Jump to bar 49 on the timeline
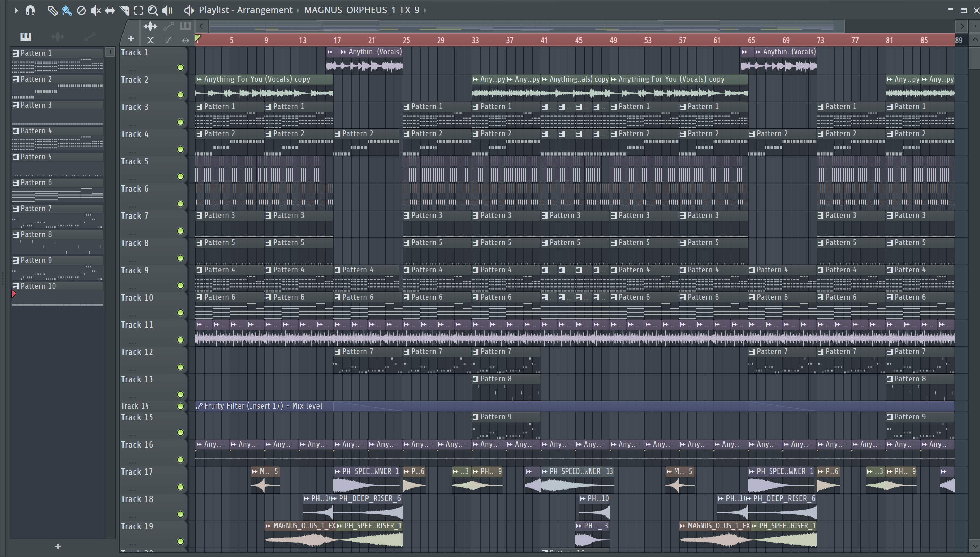The image size is (980, 557). tap(613, 40)
